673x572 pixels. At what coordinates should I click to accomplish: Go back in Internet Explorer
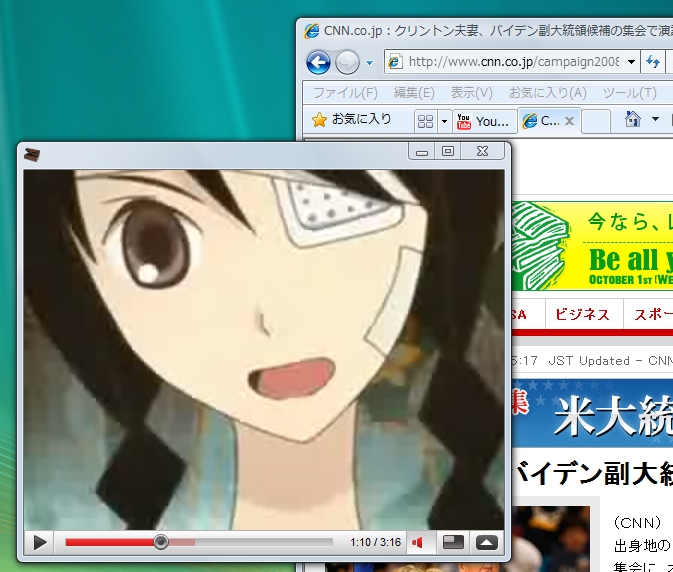[318, 63]
